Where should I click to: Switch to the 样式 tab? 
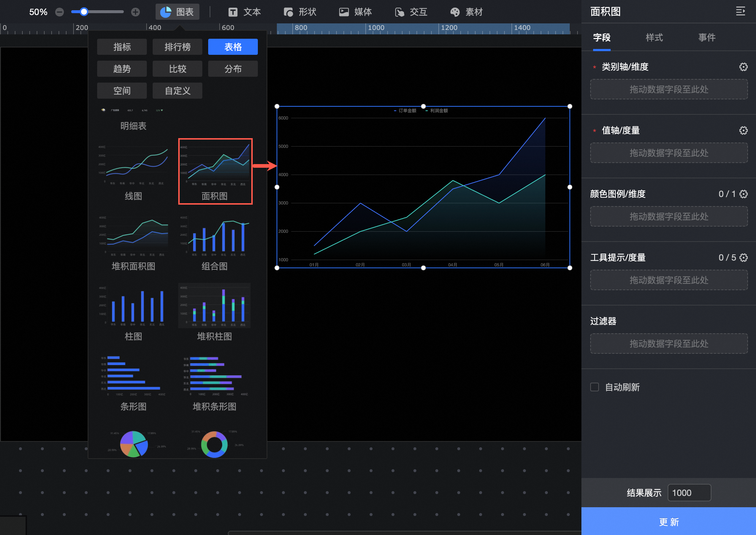654,37
